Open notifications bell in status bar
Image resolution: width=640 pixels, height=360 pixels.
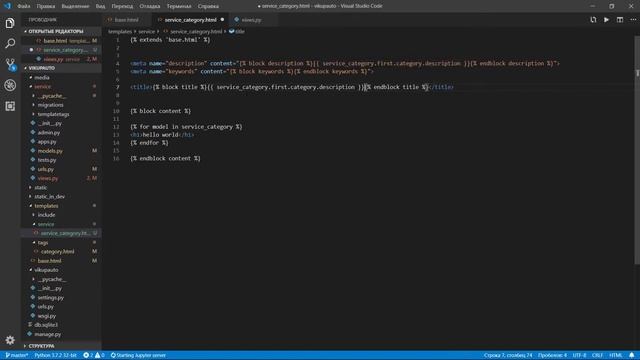tap(631, 355)
